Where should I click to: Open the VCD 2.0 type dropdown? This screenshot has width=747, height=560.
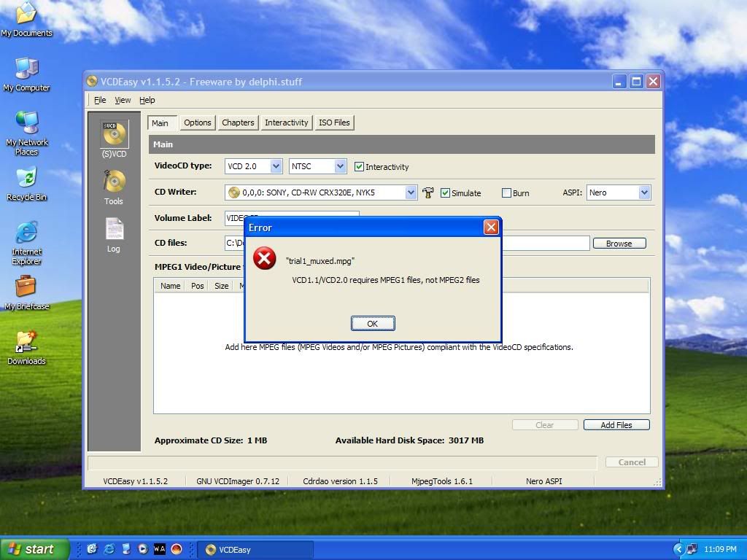tap(276, 166)
